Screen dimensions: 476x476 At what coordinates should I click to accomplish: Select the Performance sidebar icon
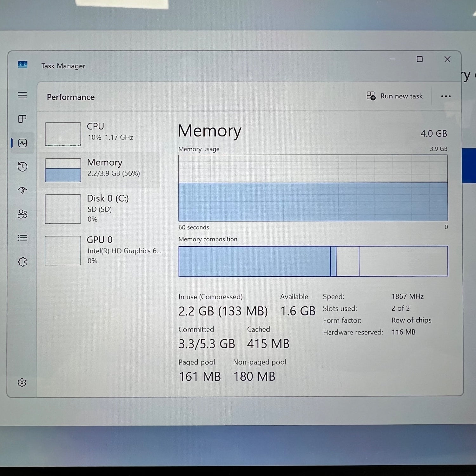click(23, 143)
